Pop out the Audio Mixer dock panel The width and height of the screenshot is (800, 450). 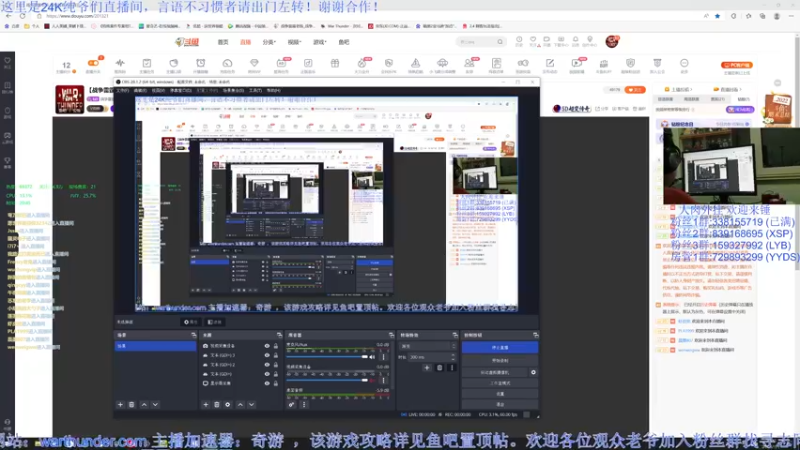(x=391, y=335)
